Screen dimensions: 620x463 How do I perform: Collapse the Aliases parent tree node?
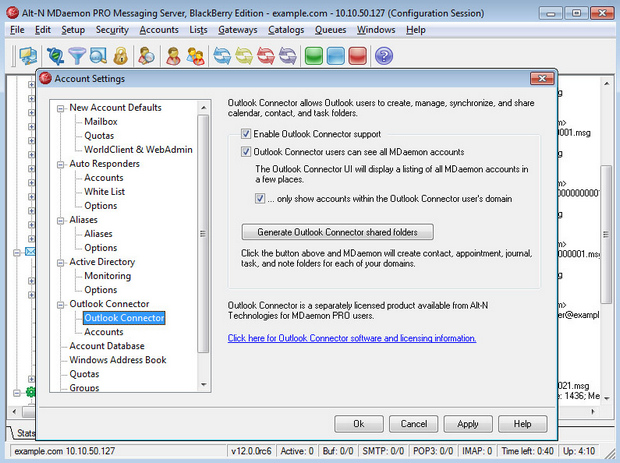pyautogui.click(x=60, y=220)
